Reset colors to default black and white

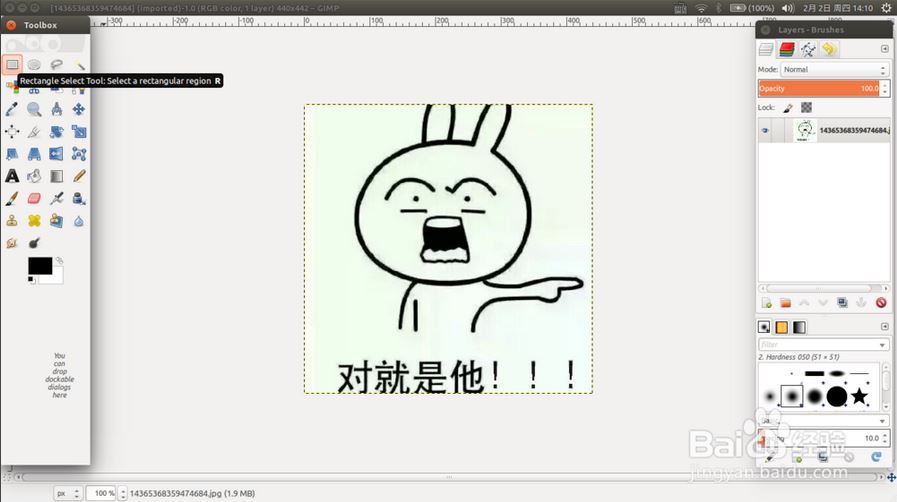point(31,280)
